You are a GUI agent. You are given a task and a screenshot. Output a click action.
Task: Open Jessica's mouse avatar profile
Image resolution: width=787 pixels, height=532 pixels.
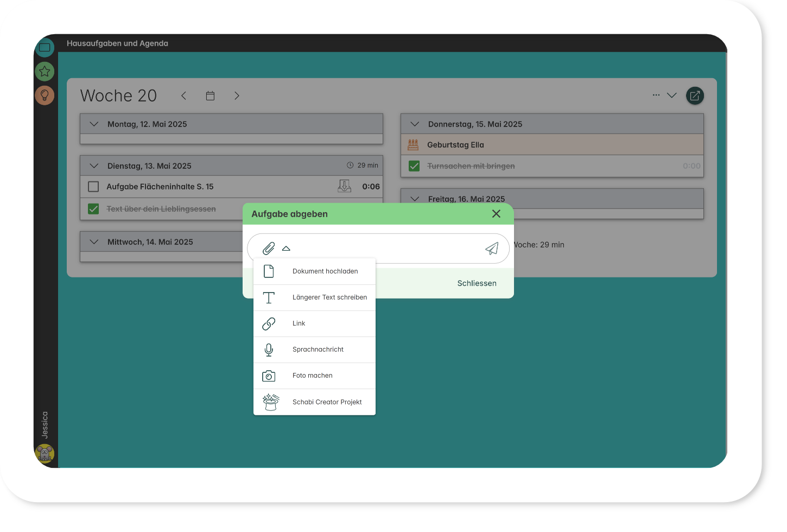coord(45,453)
